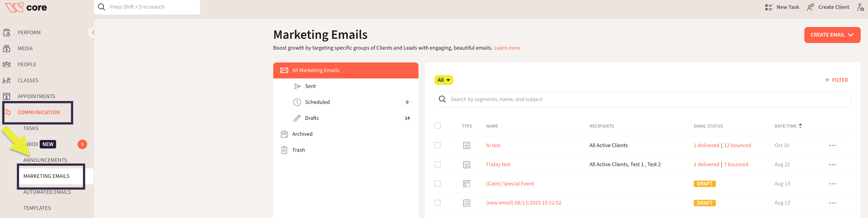Screen dimensions: 868x218
Task: Open the Drafts folder
Action: point(312,118)
